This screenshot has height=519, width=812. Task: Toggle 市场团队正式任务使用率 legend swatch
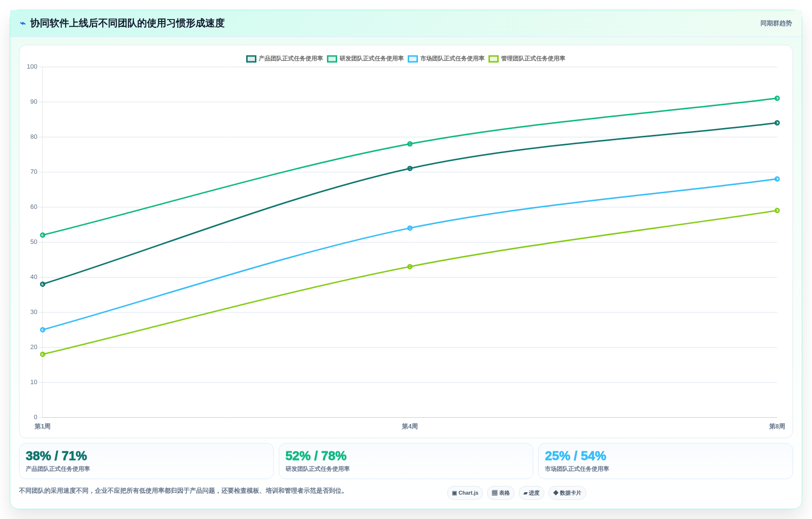click(x=413, y=59)
